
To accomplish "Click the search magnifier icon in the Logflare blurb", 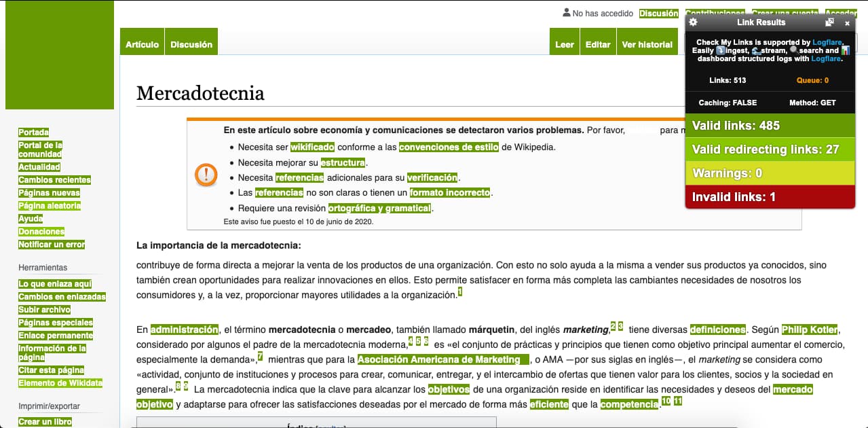I will (795, 50).
